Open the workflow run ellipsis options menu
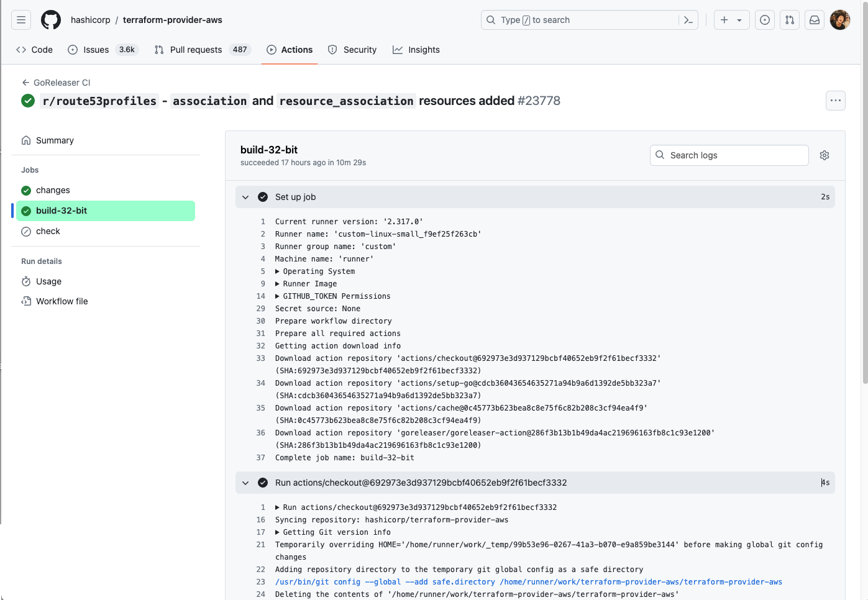Screen dimensions: 868x600 point(835,100)
